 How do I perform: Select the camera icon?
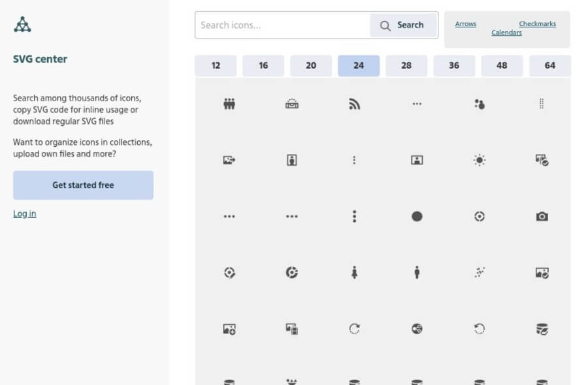542,217
